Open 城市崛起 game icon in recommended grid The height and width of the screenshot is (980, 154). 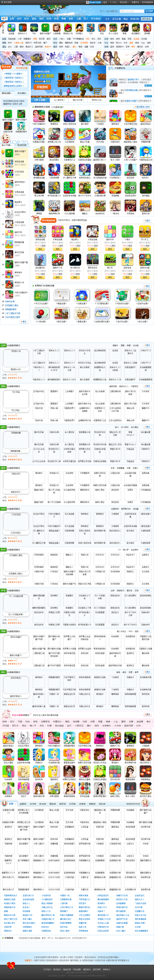pos(146,187)
